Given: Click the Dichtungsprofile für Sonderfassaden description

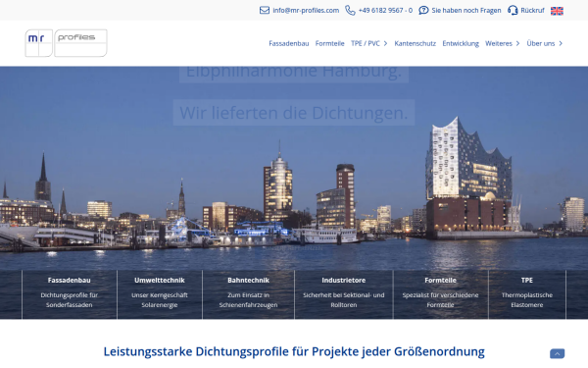Looking at the screenshot, I should pos(70,300).
